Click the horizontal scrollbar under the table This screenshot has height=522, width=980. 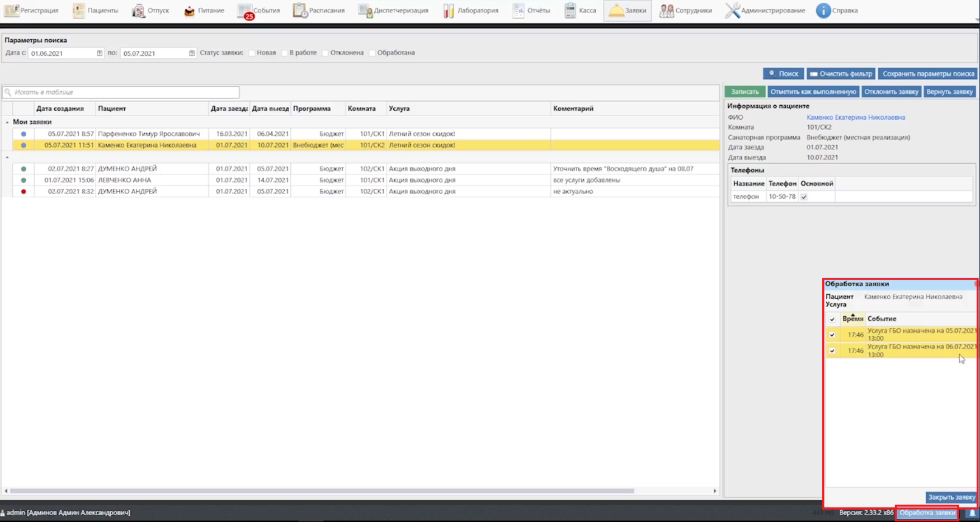click(x=322, y=491)
